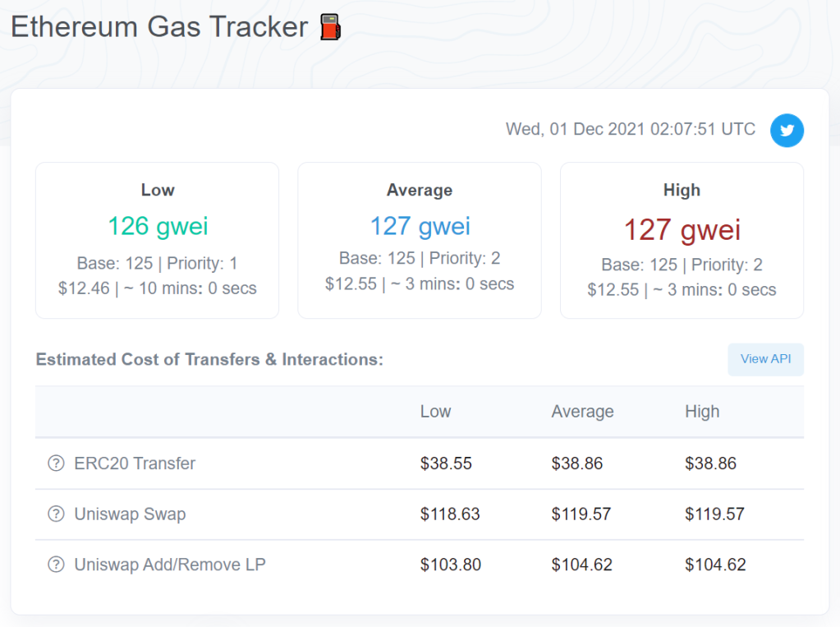Click the timestamp Wed, 01 Dec 2021

pos(630,129)
